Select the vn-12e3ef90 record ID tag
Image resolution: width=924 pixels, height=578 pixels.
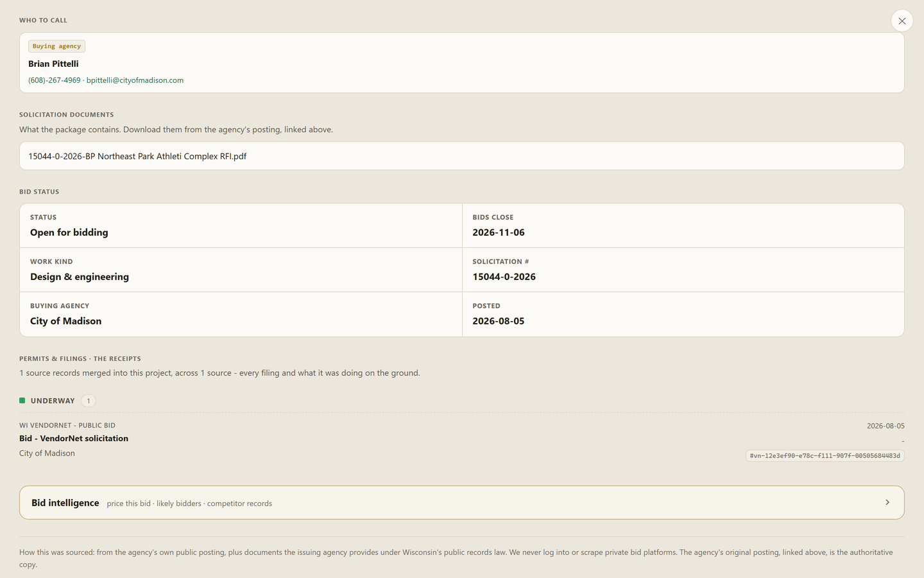825,455
